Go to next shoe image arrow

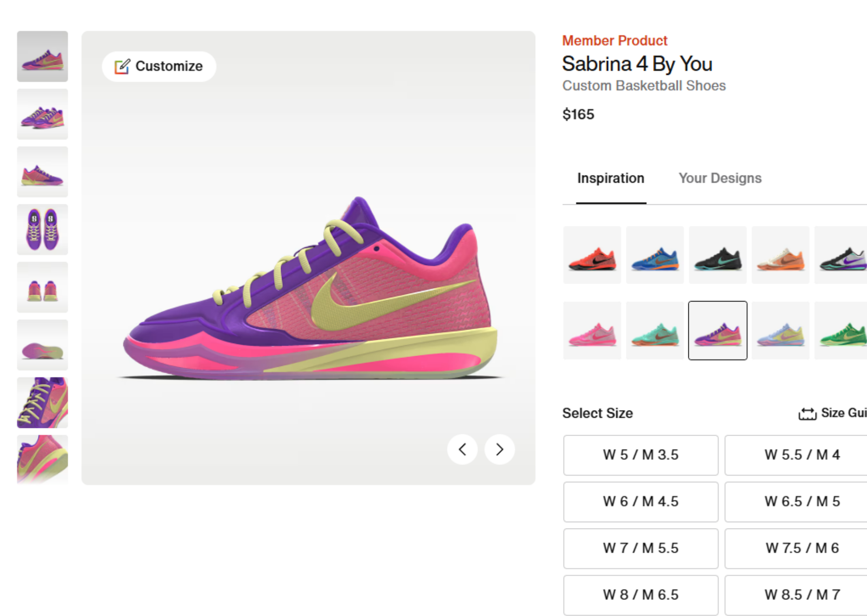click(x=500, y=449)
